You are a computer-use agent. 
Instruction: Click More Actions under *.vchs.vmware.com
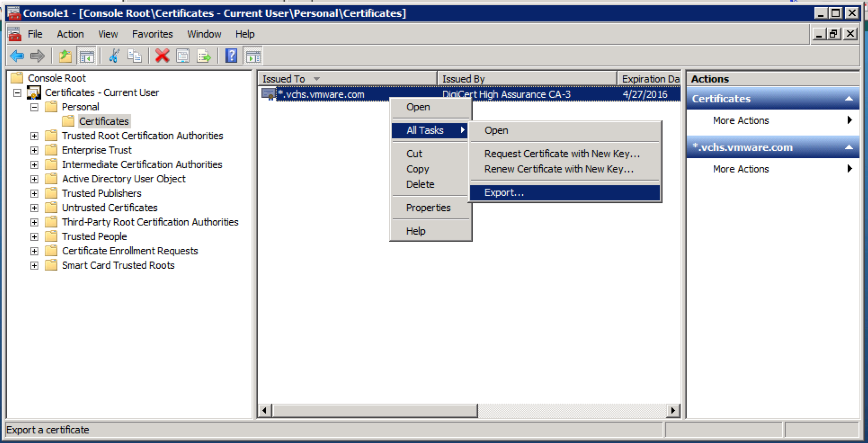(x=741, y=169)
